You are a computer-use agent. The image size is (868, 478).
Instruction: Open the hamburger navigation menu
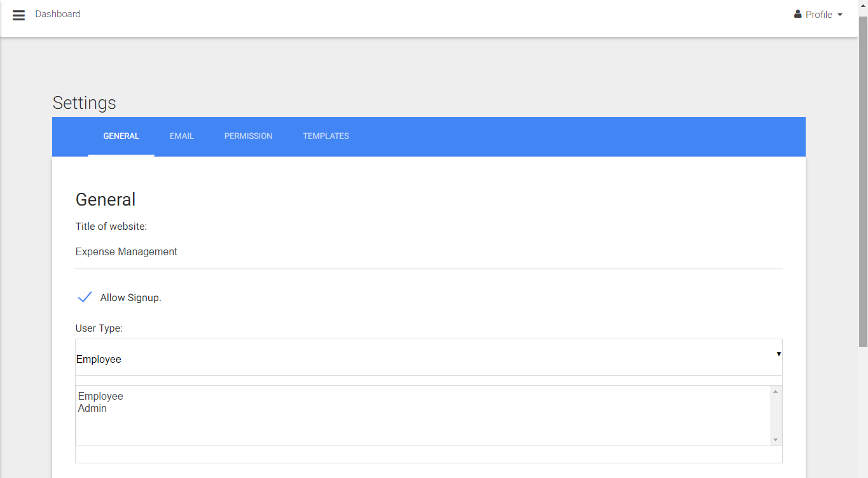click(x=19, y=15)
